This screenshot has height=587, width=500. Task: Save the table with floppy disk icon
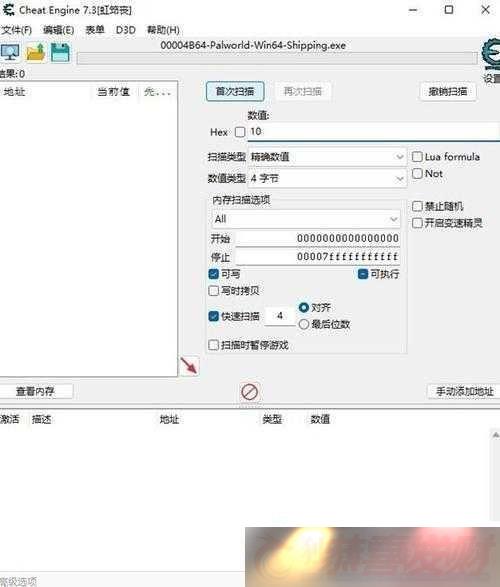[60, 52]
